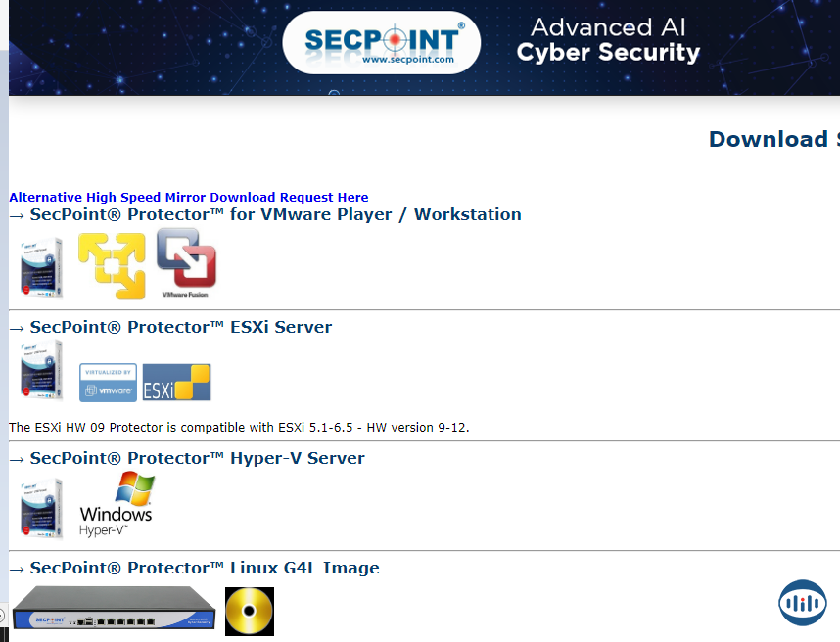The height and width of the screenshot is (642, 840).
Task: Select the Protector box image under Hyper-V Server
Action: tap(41, 508)
